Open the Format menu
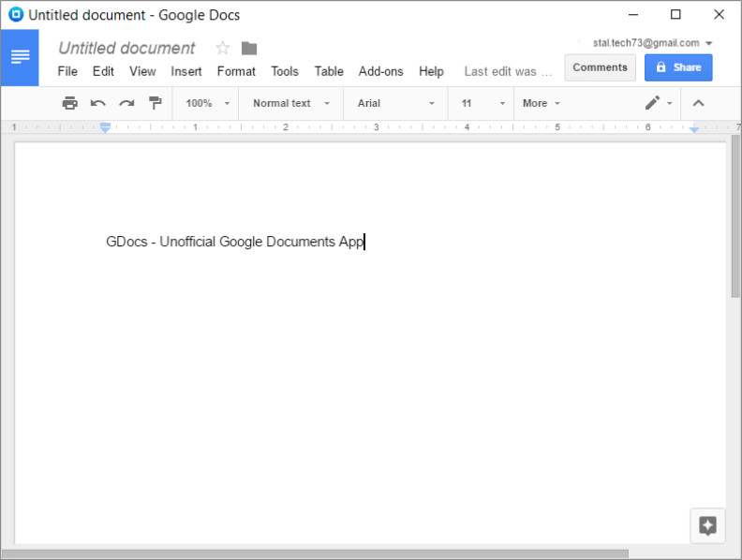742x560 pixels. point(236,71)
